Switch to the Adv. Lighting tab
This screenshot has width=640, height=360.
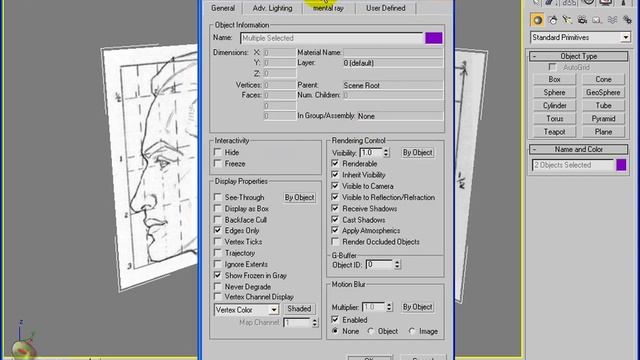[x=272, y=8]
